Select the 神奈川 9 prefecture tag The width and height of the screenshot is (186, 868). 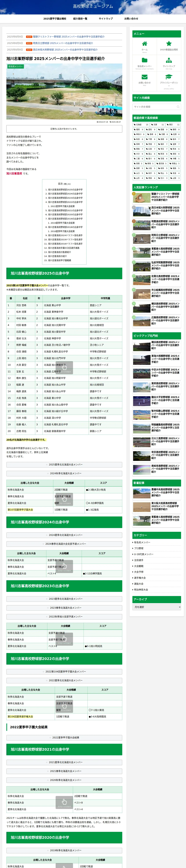(x=139, y=134)
